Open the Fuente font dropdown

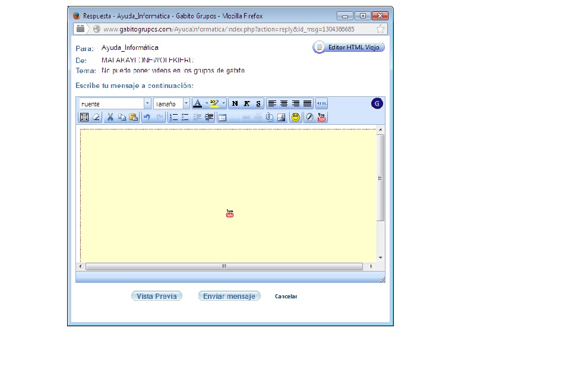147,103
